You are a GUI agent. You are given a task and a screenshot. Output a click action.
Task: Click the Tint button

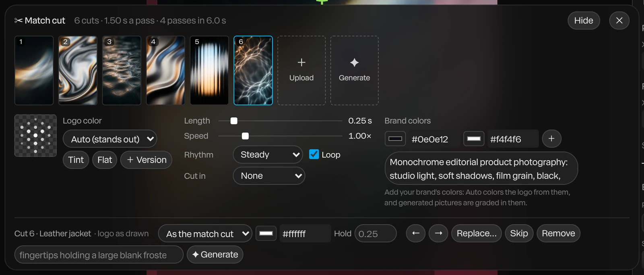pos(76,160)
